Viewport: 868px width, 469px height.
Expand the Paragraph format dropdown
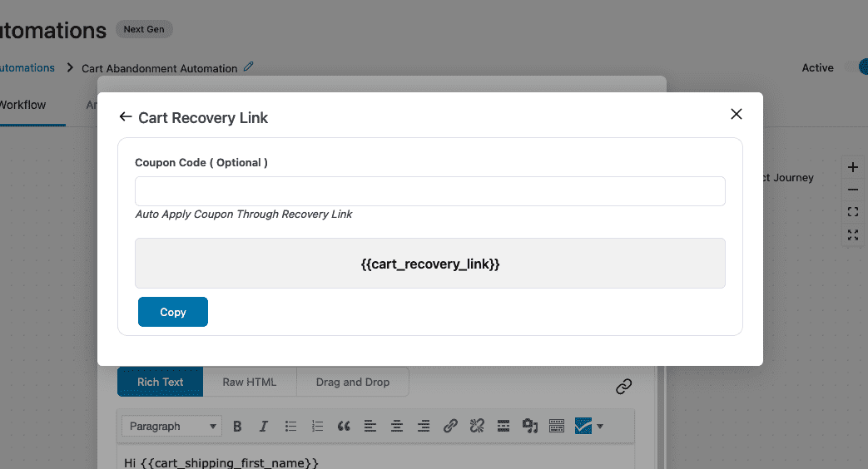[172, 426]
